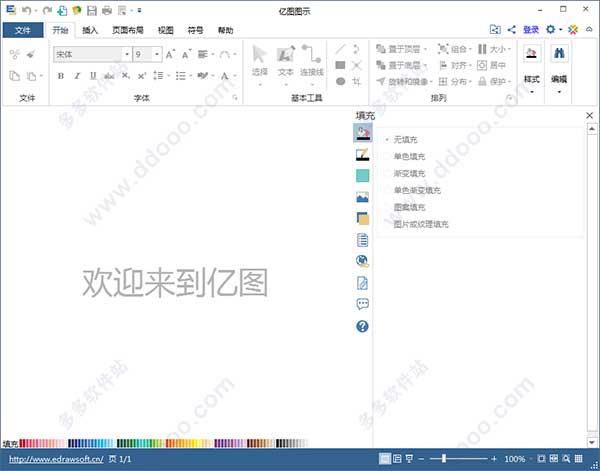Select the ellipse shape tool
600x471 pixels.
(340, 81)
